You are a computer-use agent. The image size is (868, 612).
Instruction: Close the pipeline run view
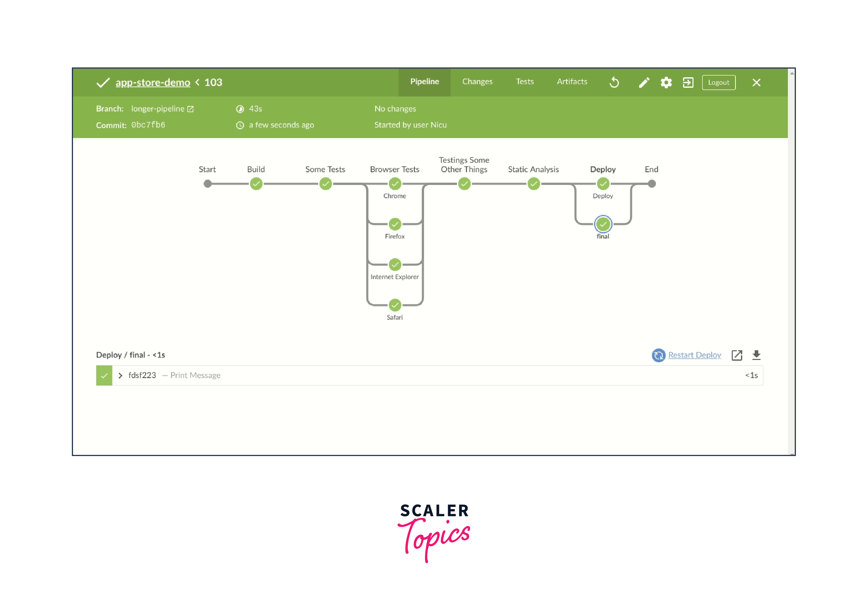pos(756,82)
